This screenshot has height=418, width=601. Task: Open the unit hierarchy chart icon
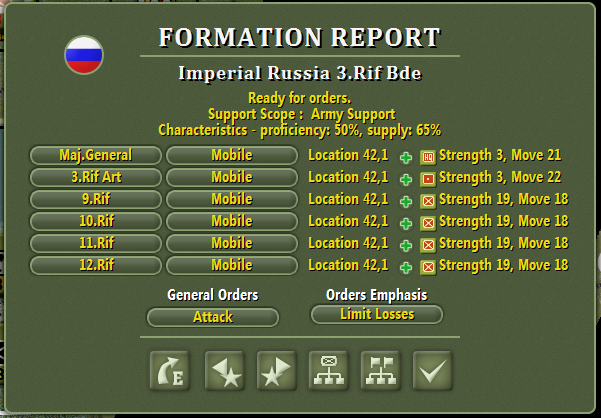pyautogui.click(x=329, y=370)
